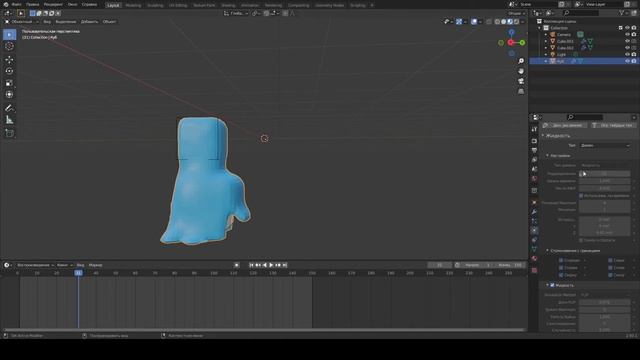Open the View Layer properties tab

pos(534,160)
